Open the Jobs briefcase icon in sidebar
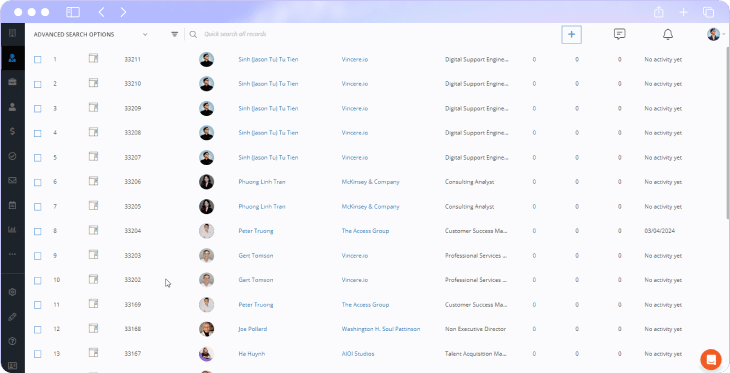Image resolution: width=730 pixels, height=373 pixels. 13,82
